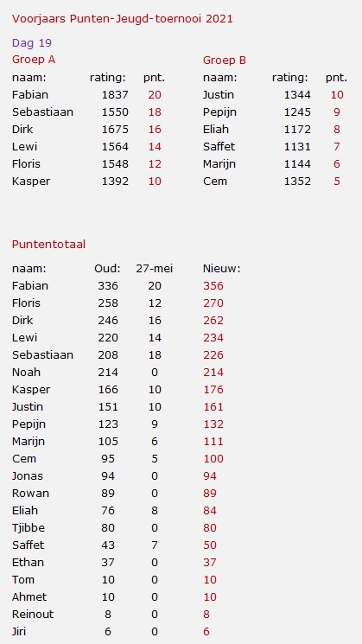Click the Voorjaars Punten-Jeugd-toernooi 2021 title
This screenshot has height=644, width=362.
pyautogui.click(x=123, y=19)
